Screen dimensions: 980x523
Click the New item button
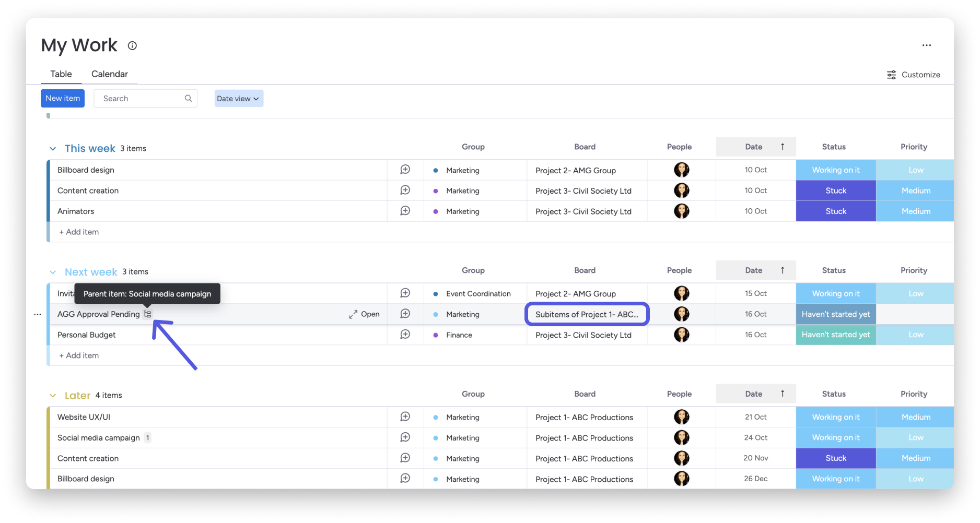pos(63,98)
